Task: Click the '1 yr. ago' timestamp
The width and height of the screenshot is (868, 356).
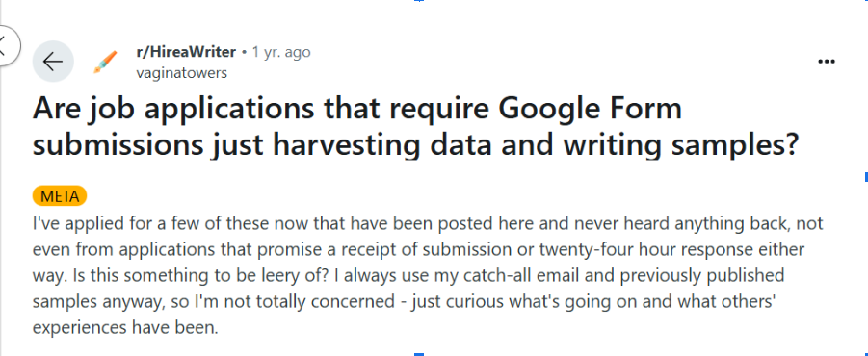Action: click(281, 53)
